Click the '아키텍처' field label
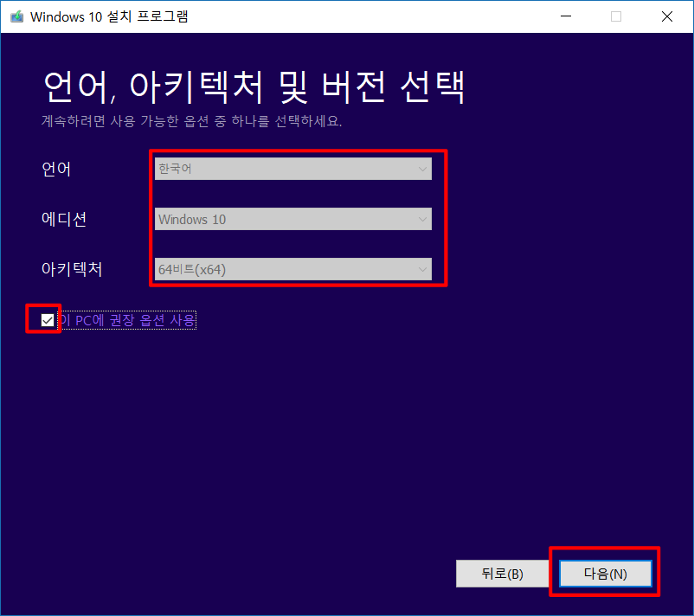 click(x=72, y=269)
